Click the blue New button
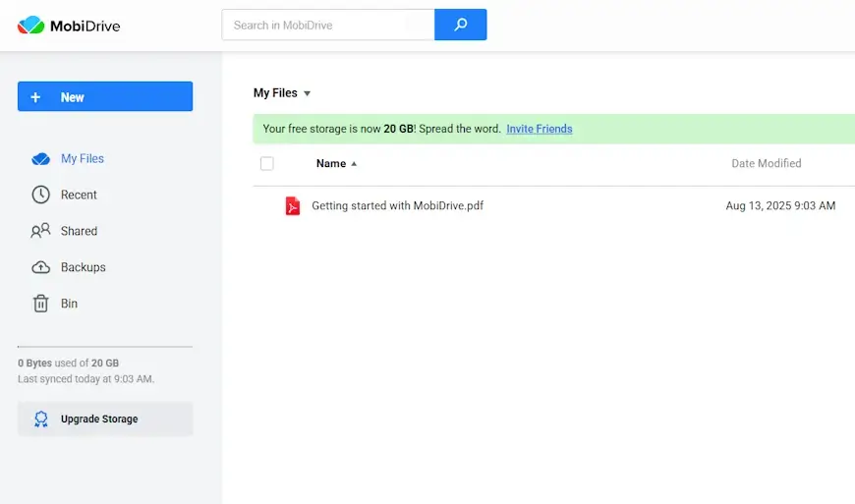 [105, 96]
